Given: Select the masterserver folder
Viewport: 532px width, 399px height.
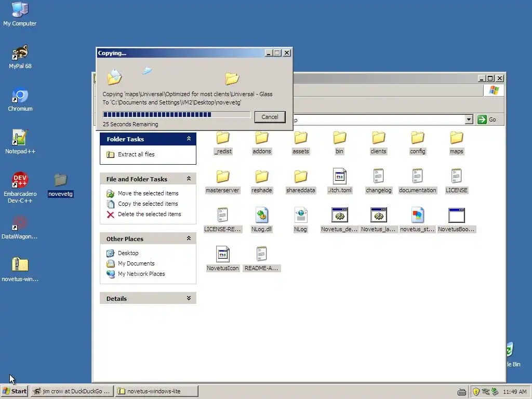Looking at the screenshot, I should pos(222,181).
